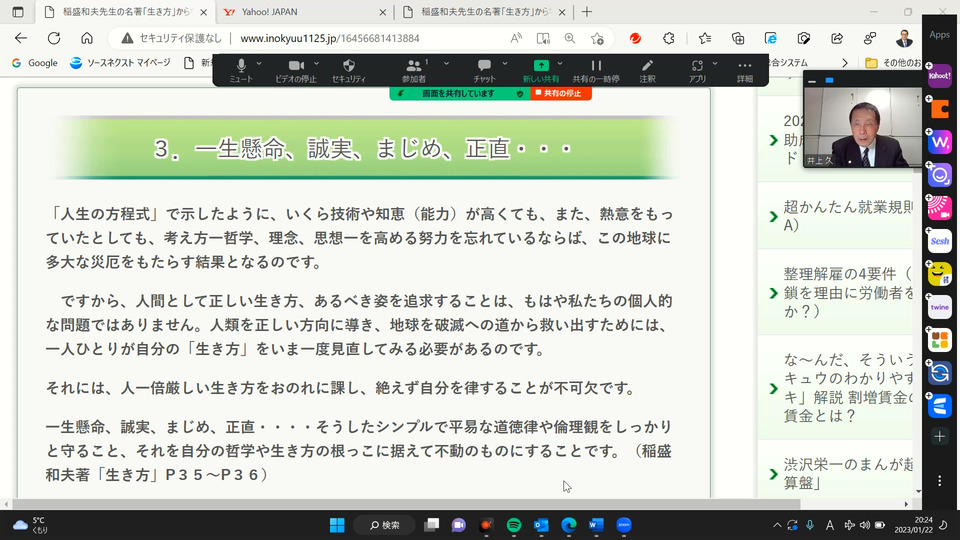Open the share page icon

tap(837, 38)
